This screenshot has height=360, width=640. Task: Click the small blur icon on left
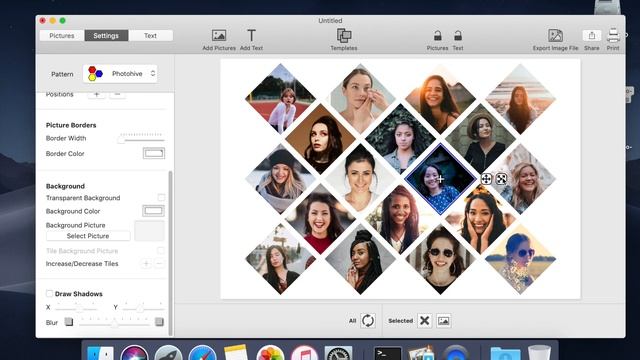[69, 322]
